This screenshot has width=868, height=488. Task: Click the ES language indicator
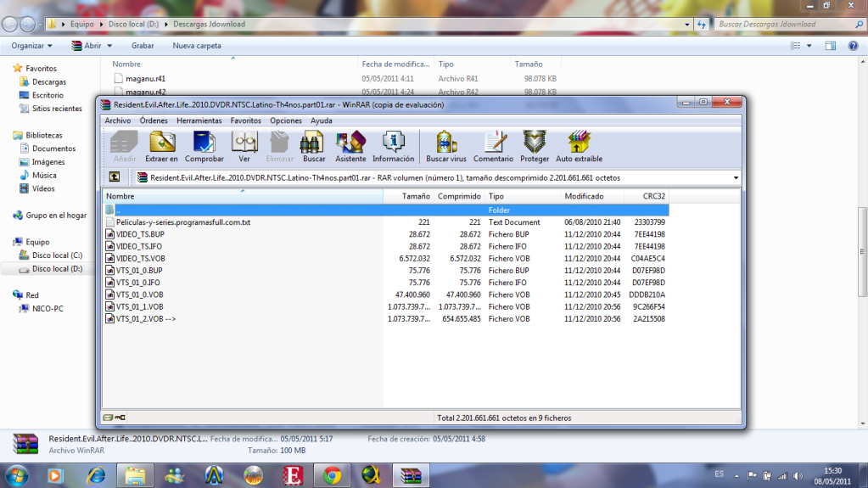point(719,474)
